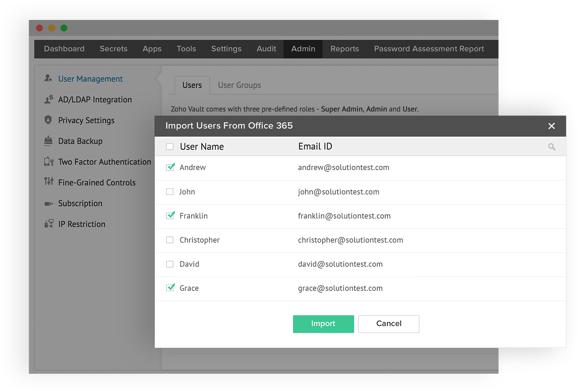Open AD/LDAP Integration in sidebar
The height and width of the screenshot is (392, 578).
[95, 100]
